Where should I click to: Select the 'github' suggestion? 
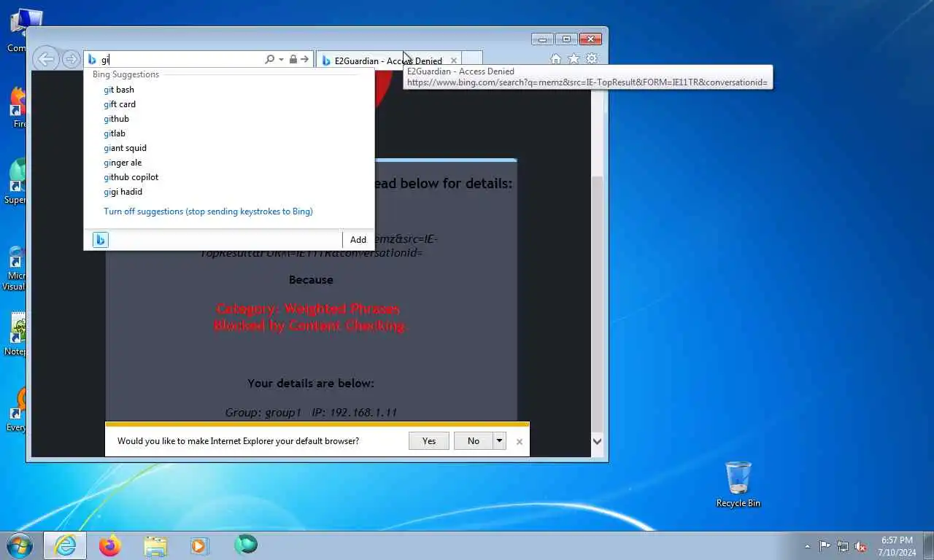[229, 119]
